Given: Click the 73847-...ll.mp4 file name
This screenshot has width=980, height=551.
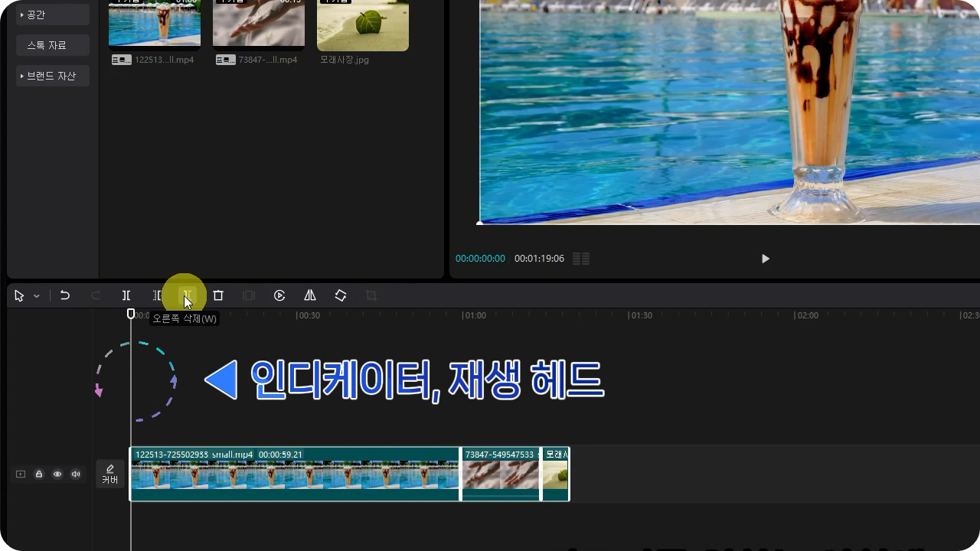Looking at the screenshot, I should (x=268, y=60).
